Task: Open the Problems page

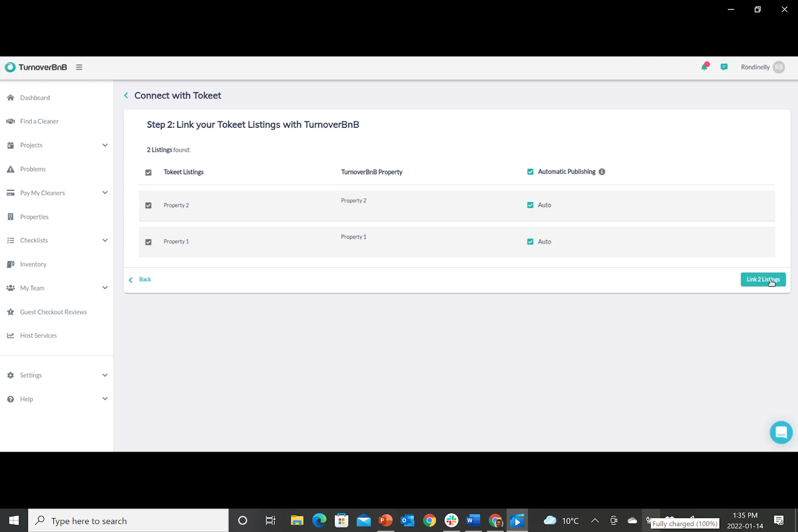Action: pos(33,169)
